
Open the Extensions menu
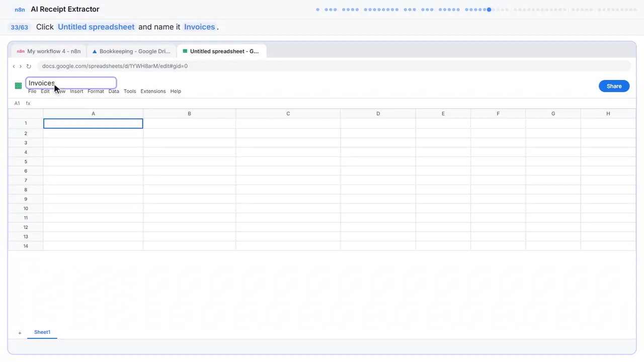(153, 92)
